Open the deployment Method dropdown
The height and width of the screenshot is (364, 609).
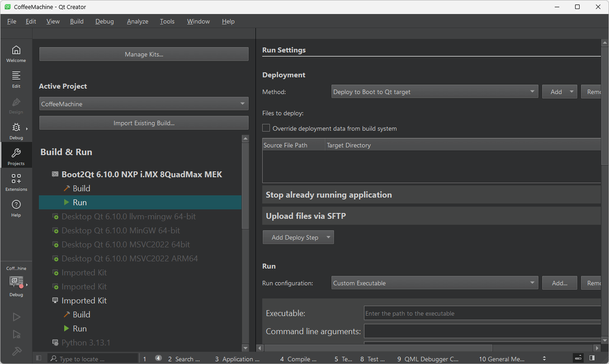pos(434,91)
